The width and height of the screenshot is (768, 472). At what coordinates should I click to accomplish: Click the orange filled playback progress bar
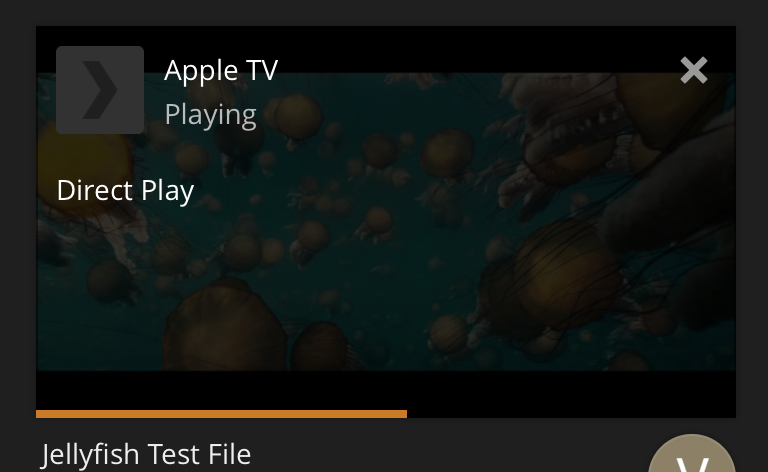point(221,414)
